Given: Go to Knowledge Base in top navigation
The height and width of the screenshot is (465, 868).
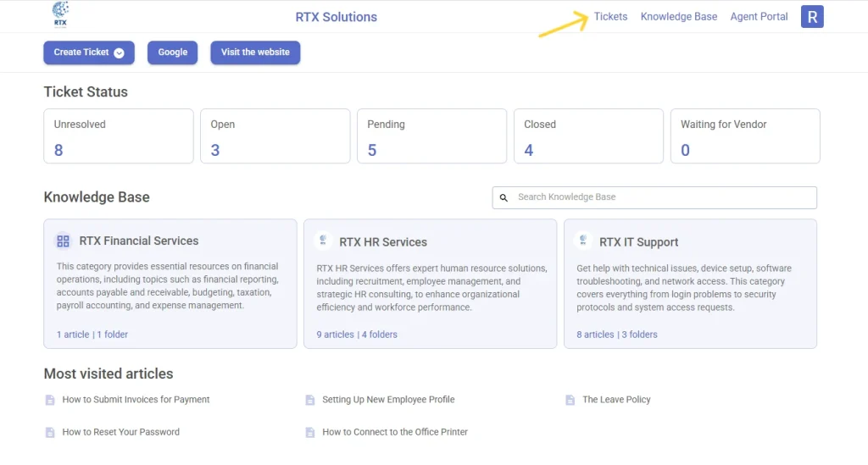Looking at the screenshot, I should [x=679, y=17].
